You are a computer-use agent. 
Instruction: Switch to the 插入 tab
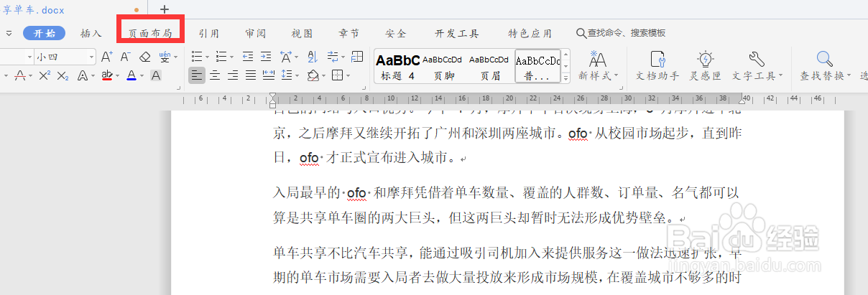pyautogui.click(x=91, y=33)
